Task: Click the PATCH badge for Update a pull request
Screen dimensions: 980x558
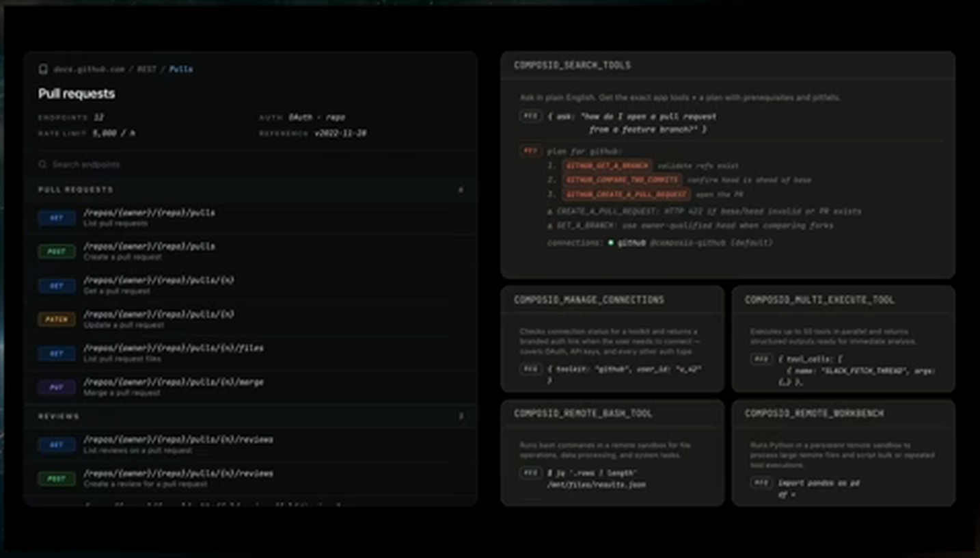Action: [x=56, y=319]
